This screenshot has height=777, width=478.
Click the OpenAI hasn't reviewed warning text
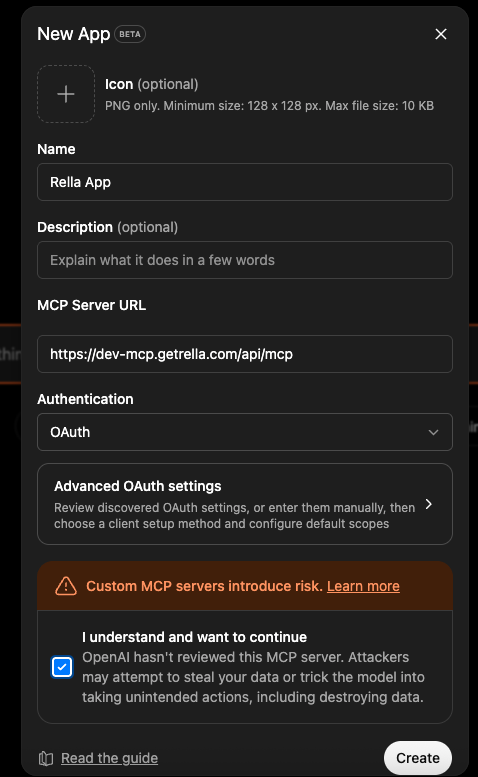tap(253, 677)
